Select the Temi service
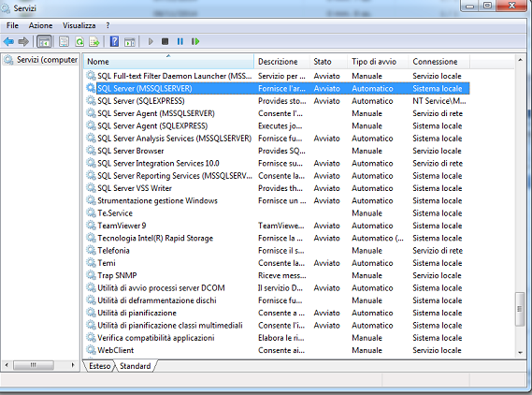 point(277,263)
